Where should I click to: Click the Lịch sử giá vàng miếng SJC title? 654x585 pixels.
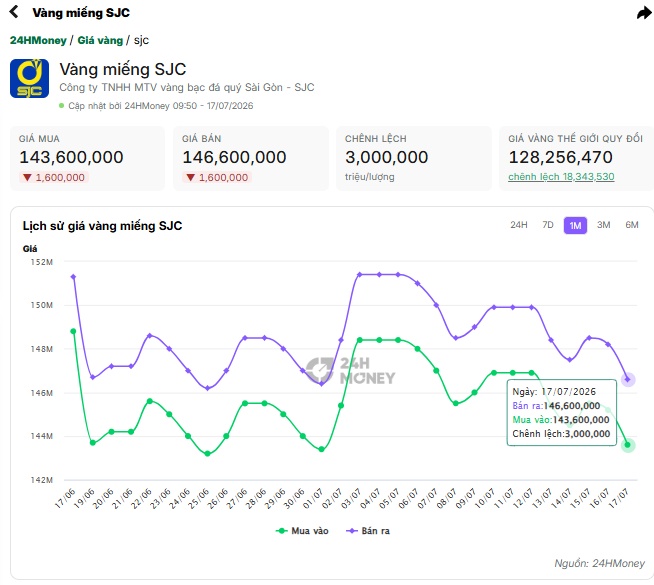(x=102, y=226)
